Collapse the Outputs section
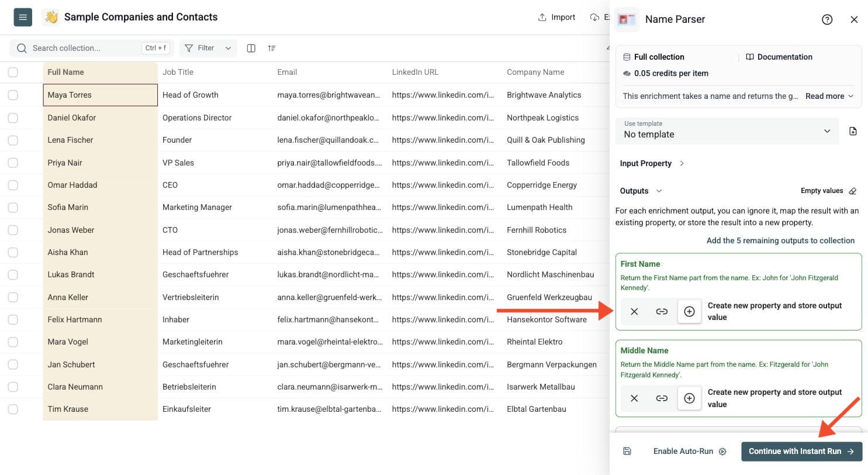Screen dimensions: 868x475 point(641,191)
